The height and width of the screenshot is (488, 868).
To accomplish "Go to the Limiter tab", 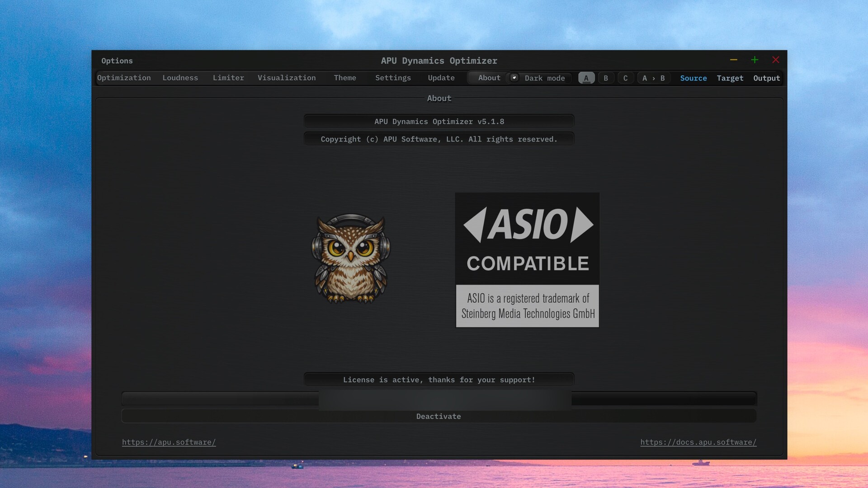I will point(228,78).
